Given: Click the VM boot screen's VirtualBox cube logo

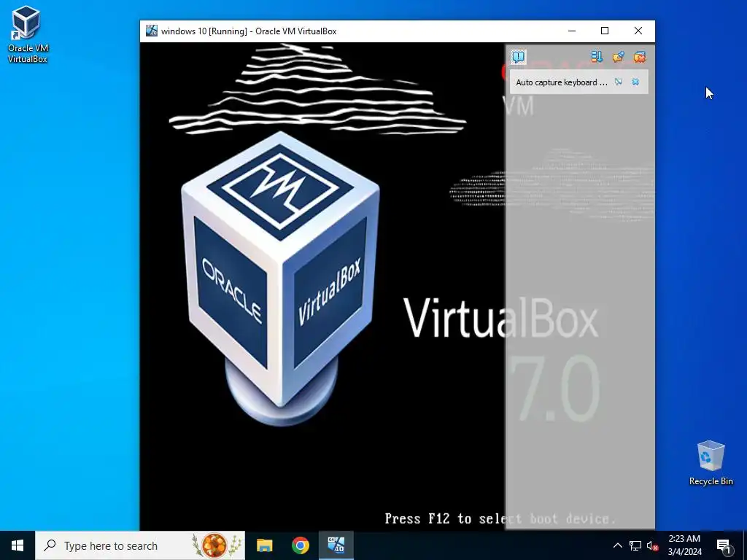Looking at the screenshot, I should (280, 278).
